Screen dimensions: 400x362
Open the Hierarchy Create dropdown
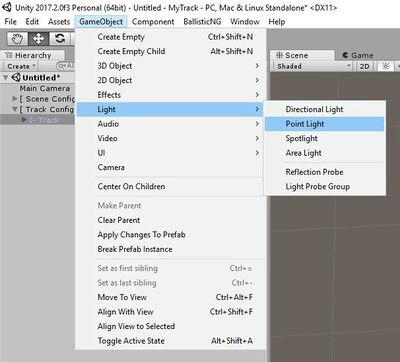(22, 66)
